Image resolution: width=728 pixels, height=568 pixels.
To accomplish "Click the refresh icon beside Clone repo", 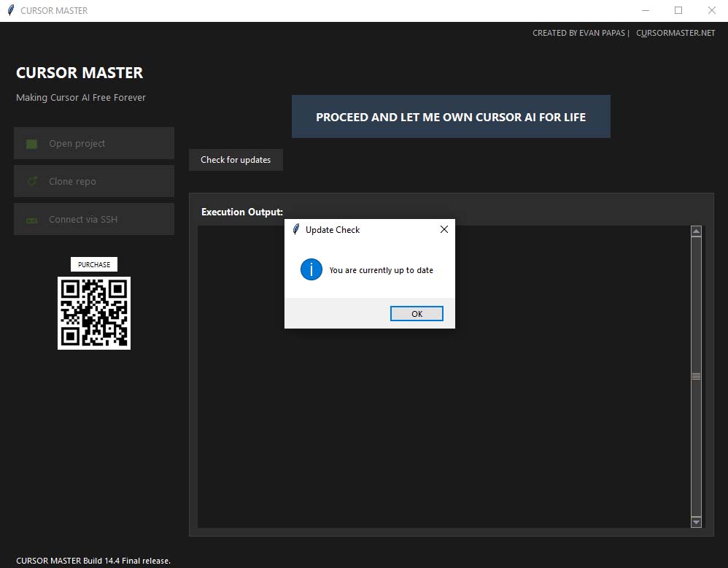I will click(32, 181).
